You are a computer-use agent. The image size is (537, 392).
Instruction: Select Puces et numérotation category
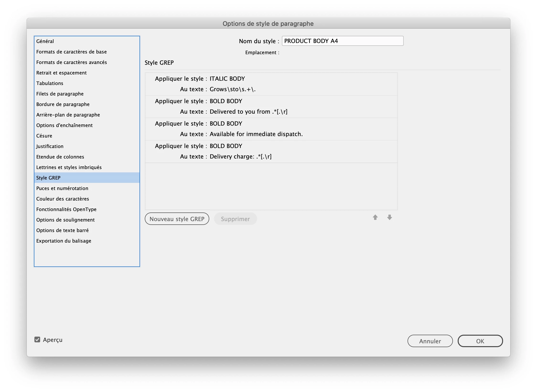click(x=62, y=188)
